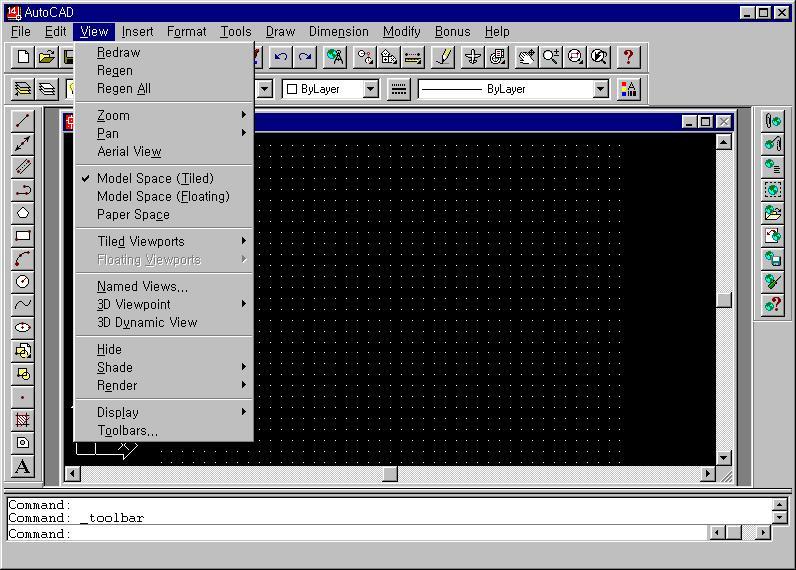
Task: Select the Region tool
Action: [23, 443]
